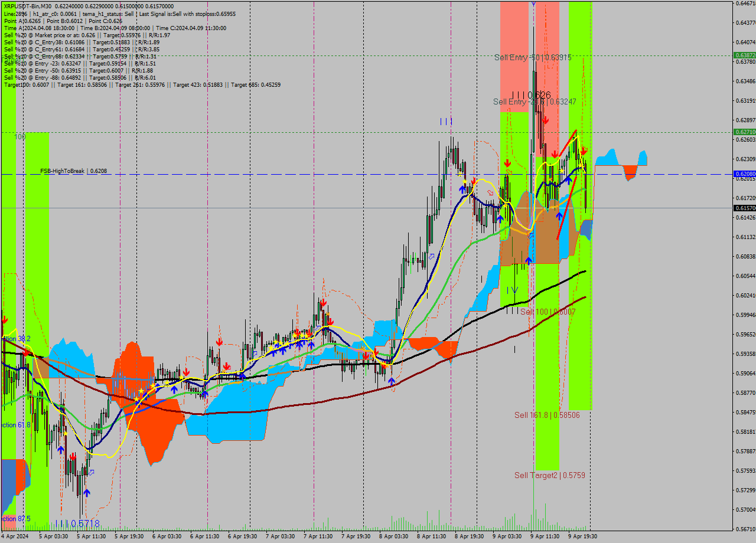Viewport: 756px width, 543px height.
Task: Click the 'Sell %10 @ C_Entry88: 0.62334' line
Action: click(x=80, y=56)
